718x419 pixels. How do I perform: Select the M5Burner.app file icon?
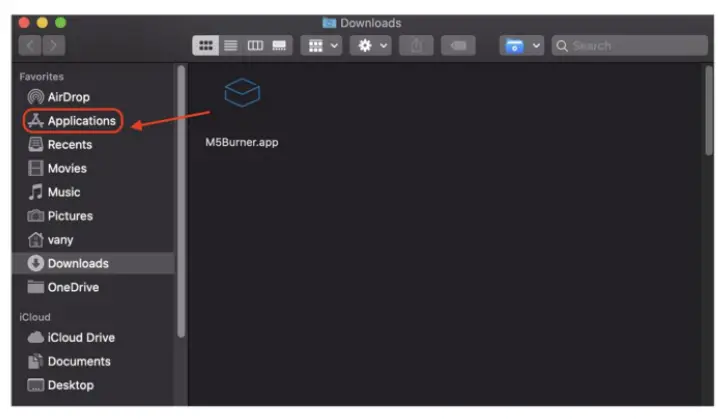242,93
